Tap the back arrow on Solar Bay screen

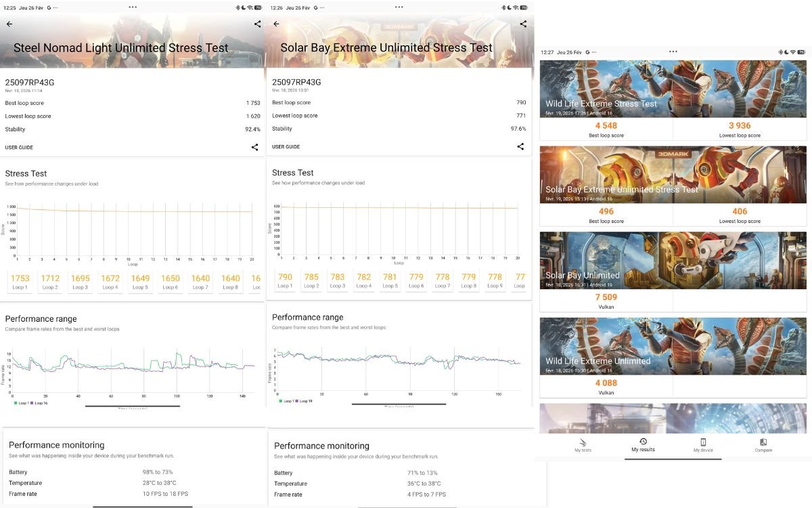pyautogui.click(x=276, y=23)
